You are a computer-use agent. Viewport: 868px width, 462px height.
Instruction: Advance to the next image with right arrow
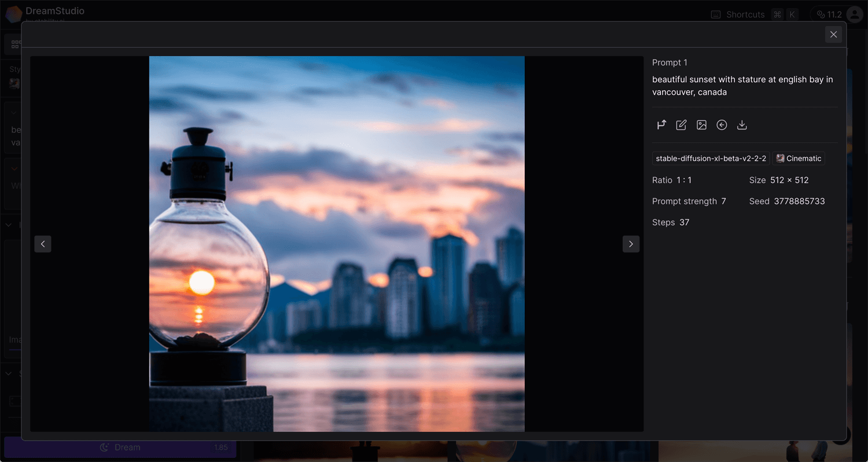click(631, 244)
